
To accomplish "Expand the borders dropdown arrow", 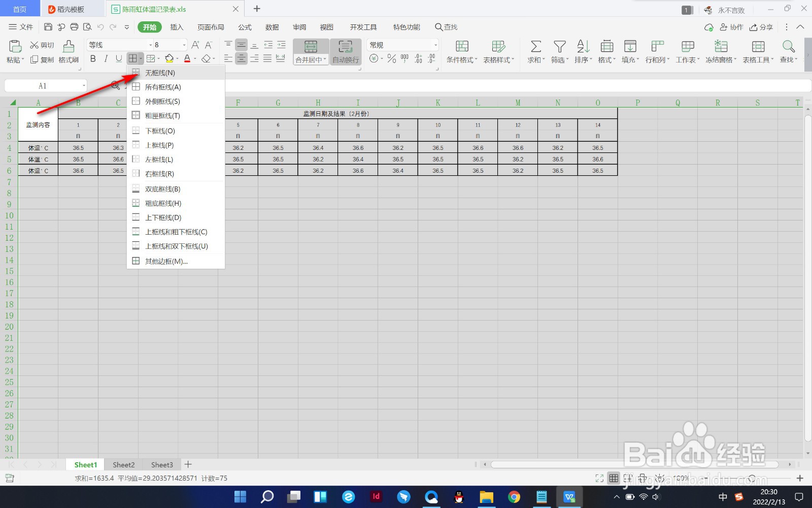I will click(141, 59).
